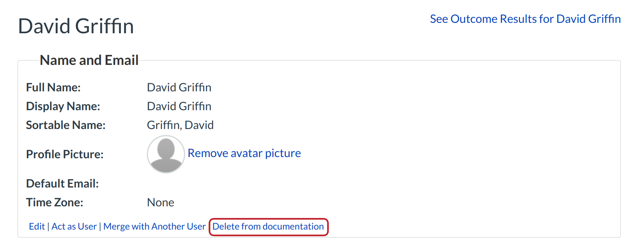Click the Griffin, David sortable name value

pos(180,125)
